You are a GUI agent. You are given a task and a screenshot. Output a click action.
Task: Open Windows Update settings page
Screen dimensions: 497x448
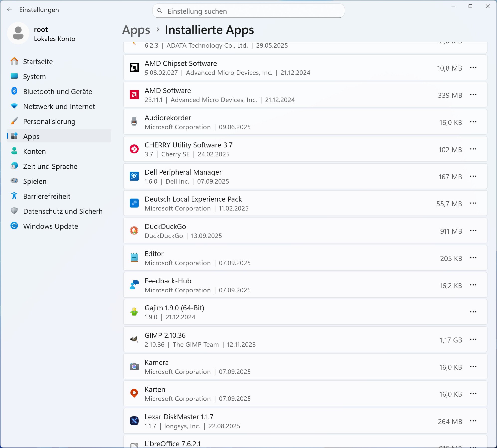50,226
